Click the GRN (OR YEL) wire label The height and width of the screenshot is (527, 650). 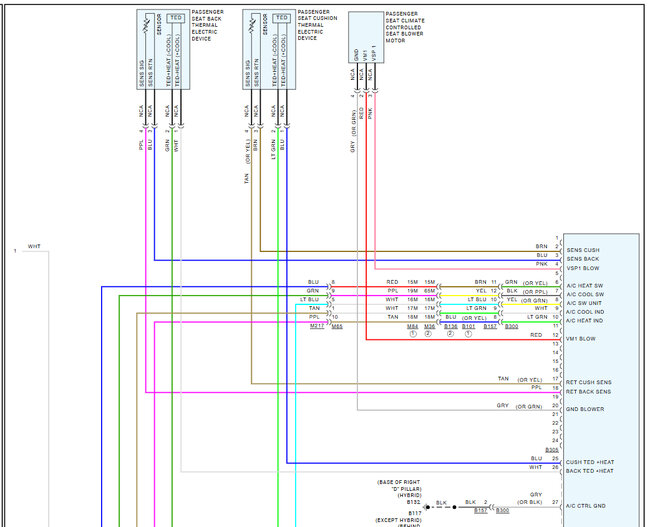pyautogui.click(x=526, y=282)
